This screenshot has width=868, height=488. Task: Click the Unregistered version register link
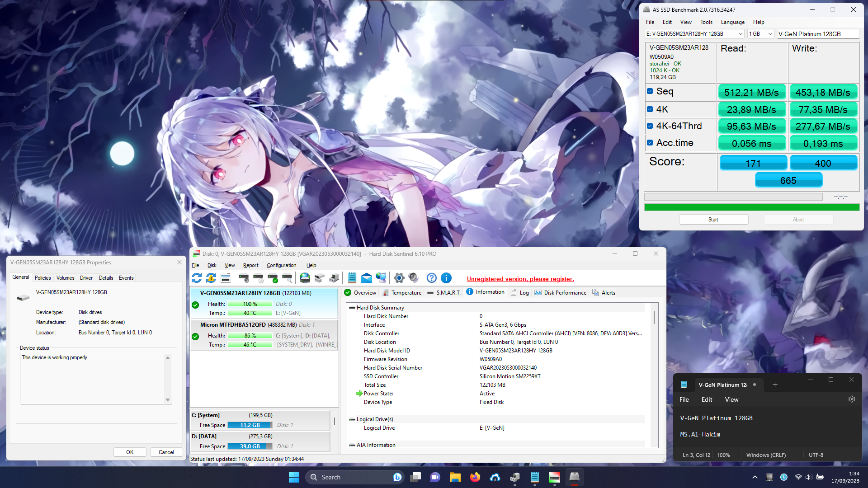[520, 279]
